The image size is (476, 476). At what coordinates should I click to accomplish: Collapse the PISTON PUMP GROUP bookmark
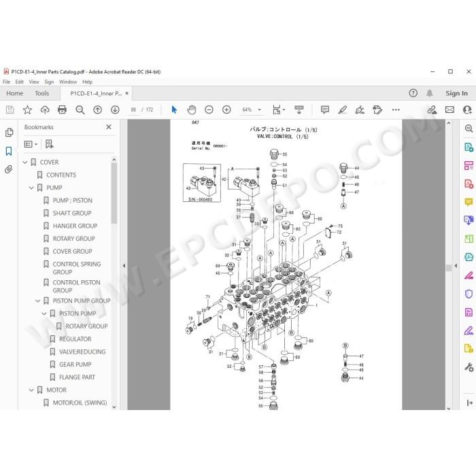coord(37,301)
